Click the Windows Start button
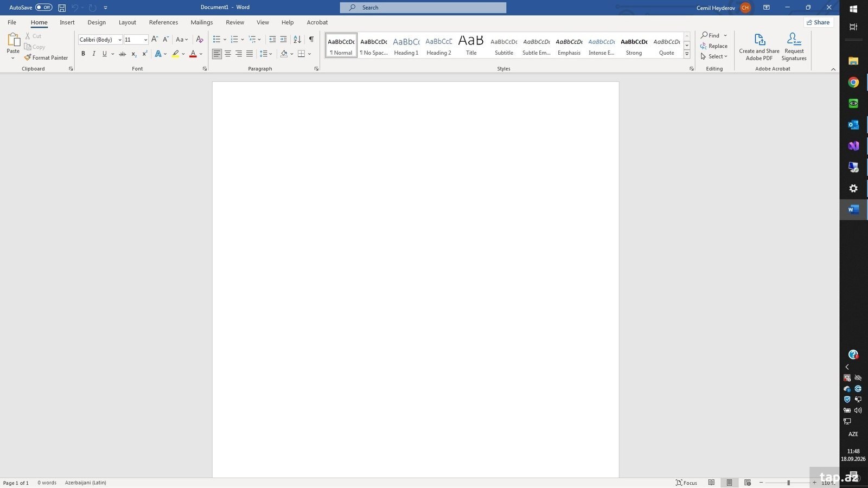Image resolution: width=868 pixels, height=488 pixels. [x=853, y=9]
